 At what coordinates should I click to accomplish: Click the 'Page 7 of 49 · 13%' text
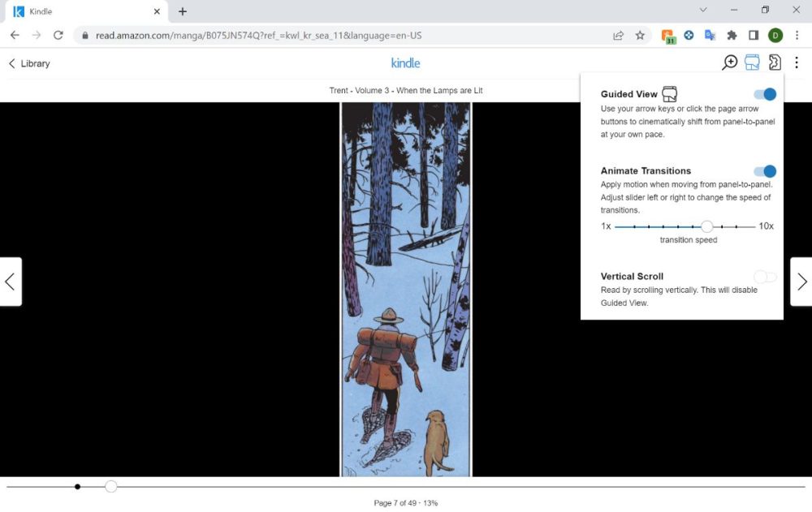(405, 503)
